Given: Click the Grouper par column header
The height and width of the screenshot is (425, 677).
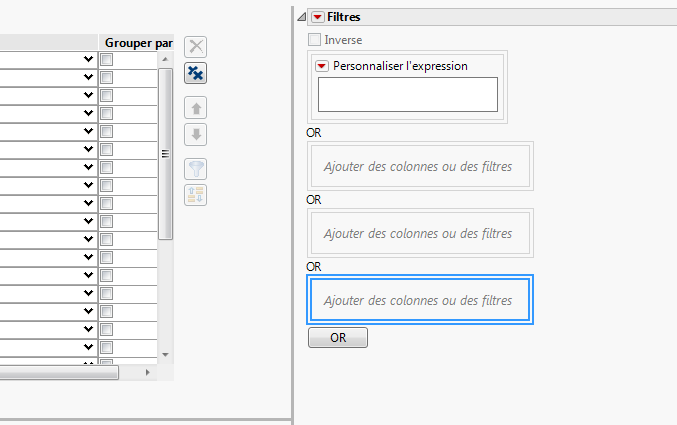Looking at the screenshot, I should (x=138, y=43).
